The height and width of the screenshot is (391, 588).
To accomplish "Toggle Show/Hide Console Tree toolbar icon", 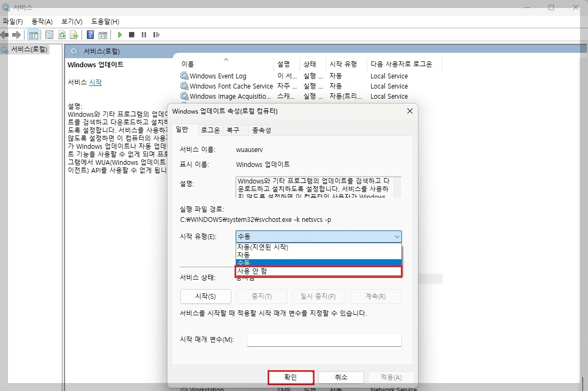I will pyautogui.click(x=34, y=35).
